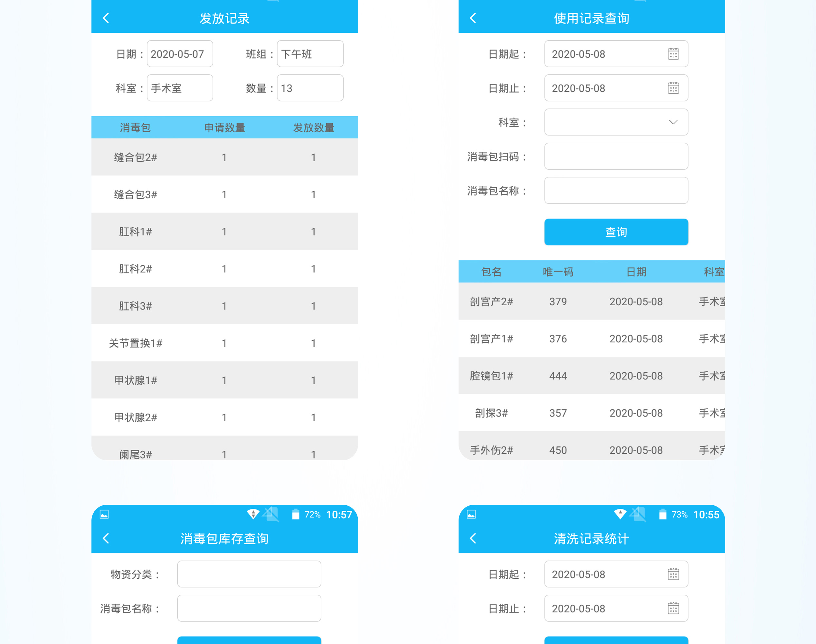816x644 pixels.
Task: Click the 班组 field showing 下午班
Action: (x=309, y=54)
